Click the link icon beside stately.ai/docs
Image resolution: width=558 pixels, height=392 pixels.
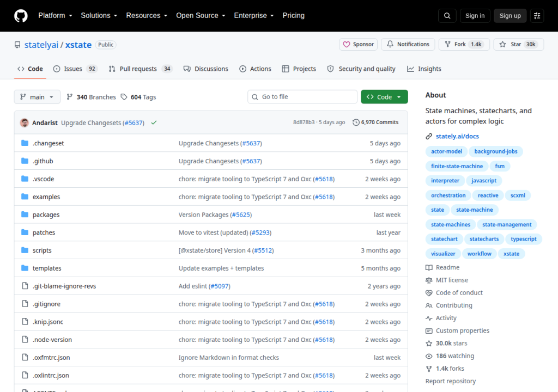(429, 136)
